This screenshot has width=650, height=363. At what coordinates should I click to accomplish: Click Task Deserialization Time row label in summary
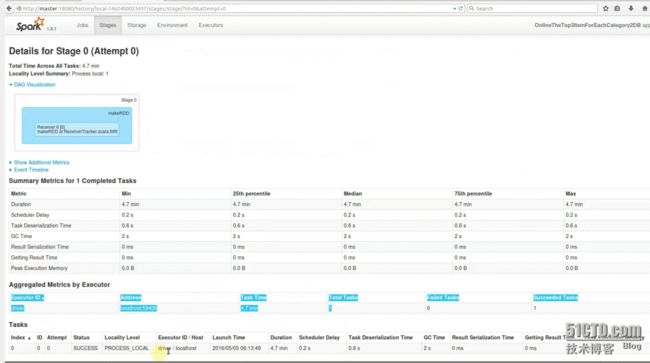pos(41,225)
